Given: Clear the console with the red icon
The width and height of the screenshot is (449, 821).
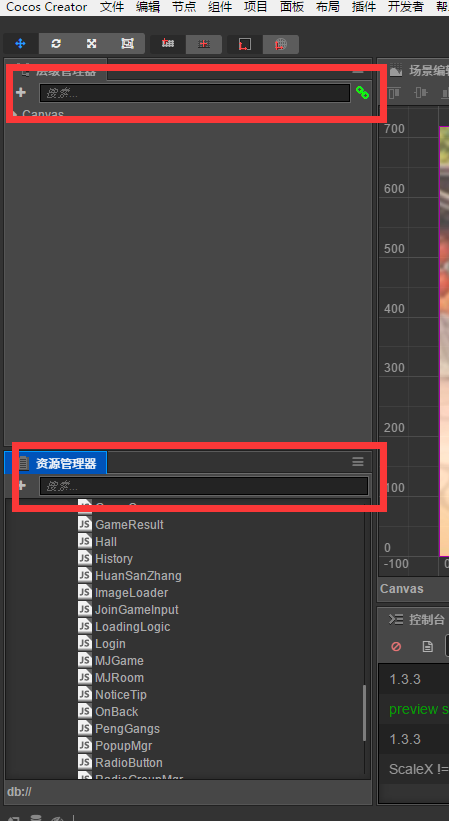Looking at the screenshot, I should pos(396,646).
